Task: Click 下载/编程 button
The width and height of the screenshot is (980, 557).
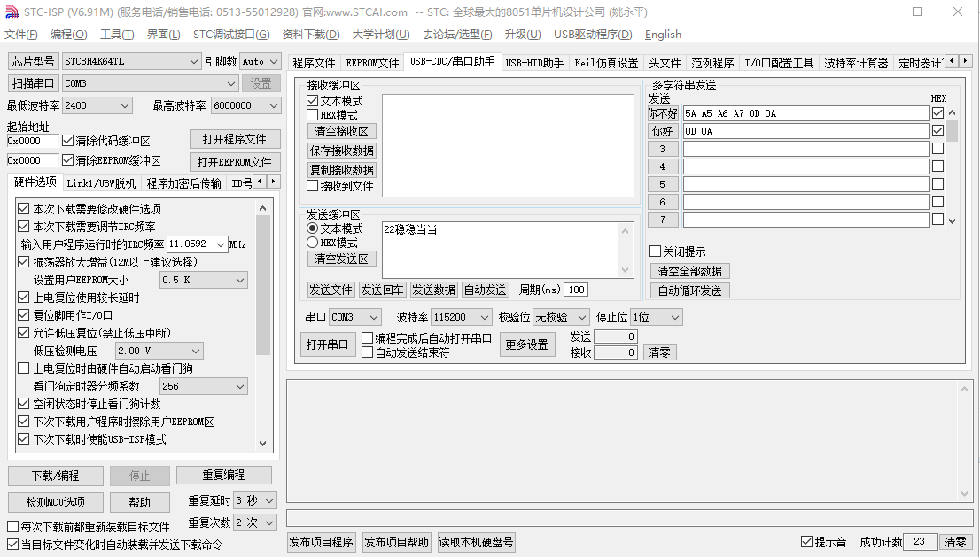Action: coord(56,476)
